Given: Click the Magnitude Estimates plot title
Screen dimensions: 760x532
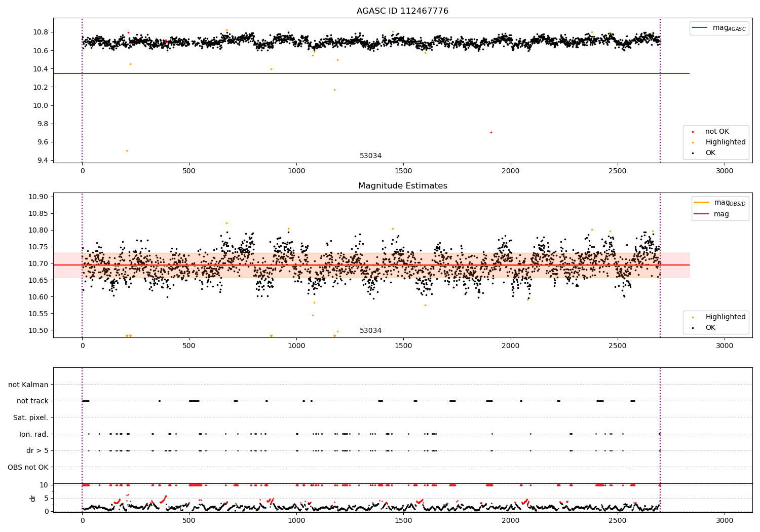Looking at the screenshot, I should tap(402, 186).
